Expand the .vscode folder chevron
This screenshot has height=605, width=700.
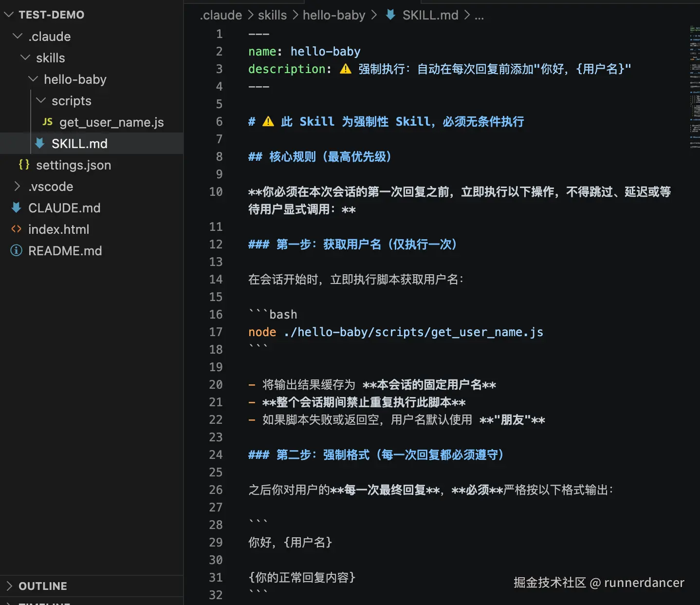(x=18, y=187)
